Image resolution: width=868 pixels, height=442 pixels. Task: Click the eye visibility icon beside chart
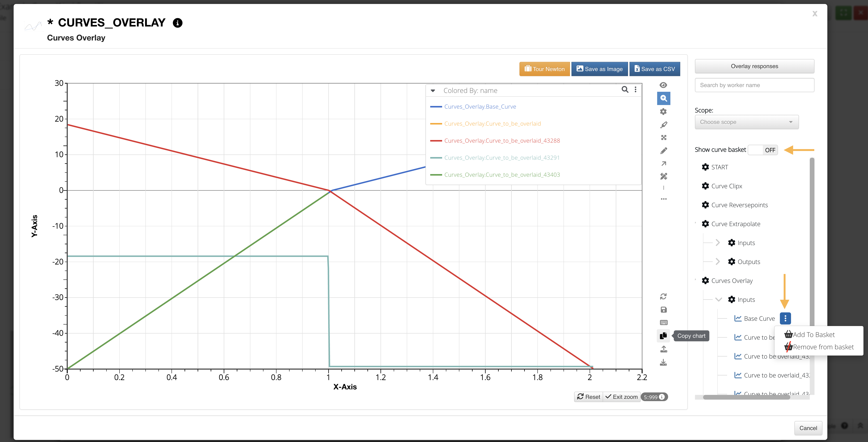coord(663,85)
